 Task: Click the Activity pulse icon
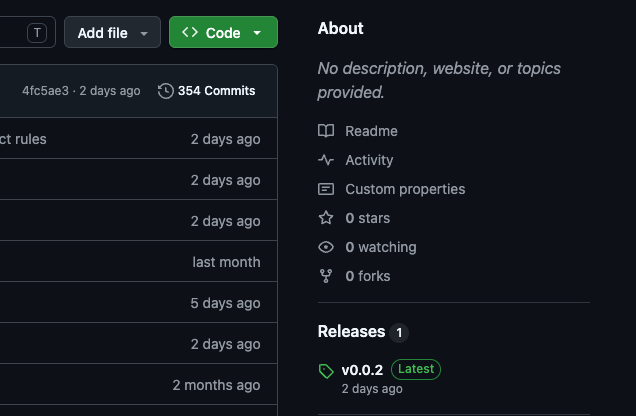[x=326, y=160]
